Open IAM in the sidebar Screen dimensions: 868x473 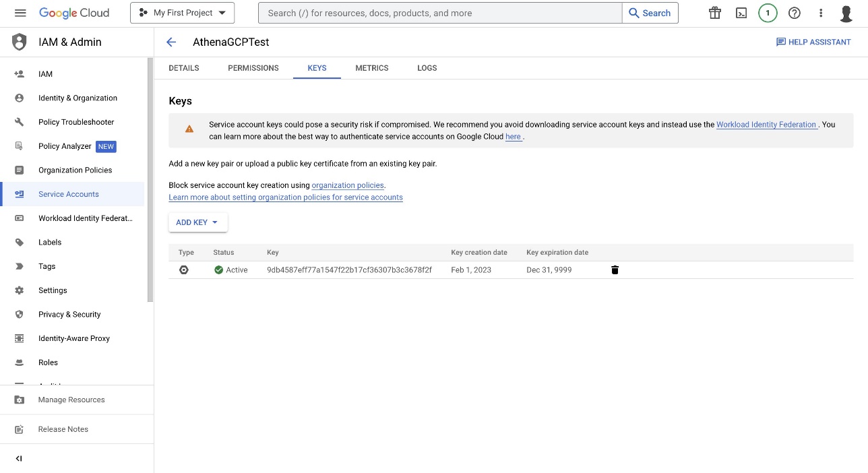(x=73, y=74)
